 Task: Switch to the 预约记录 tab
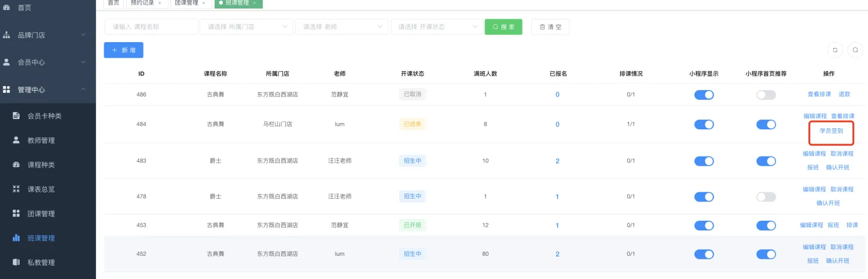pyautogui.click(x=143, y=3)
